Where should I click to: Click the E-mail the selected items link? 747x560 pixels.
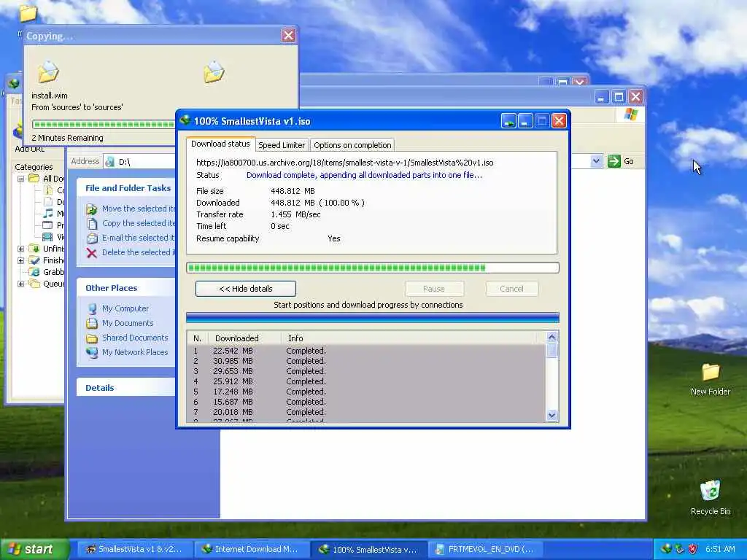coord(138,238)
